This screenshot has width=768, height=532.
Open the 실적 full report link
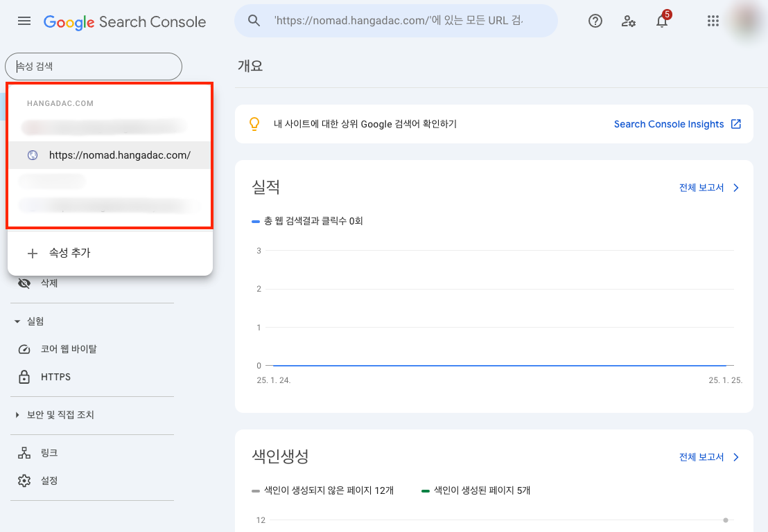[703, 187]
